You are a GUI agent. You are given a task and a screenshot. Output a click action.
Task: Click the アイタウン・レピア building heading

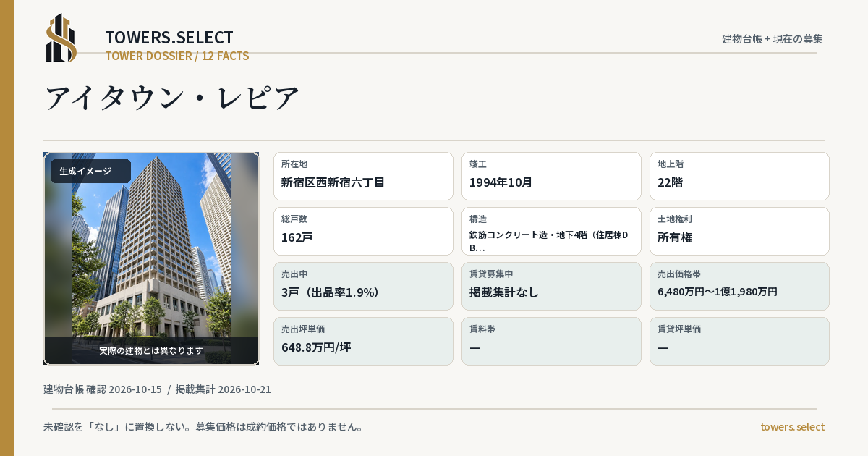click(172, 98)
